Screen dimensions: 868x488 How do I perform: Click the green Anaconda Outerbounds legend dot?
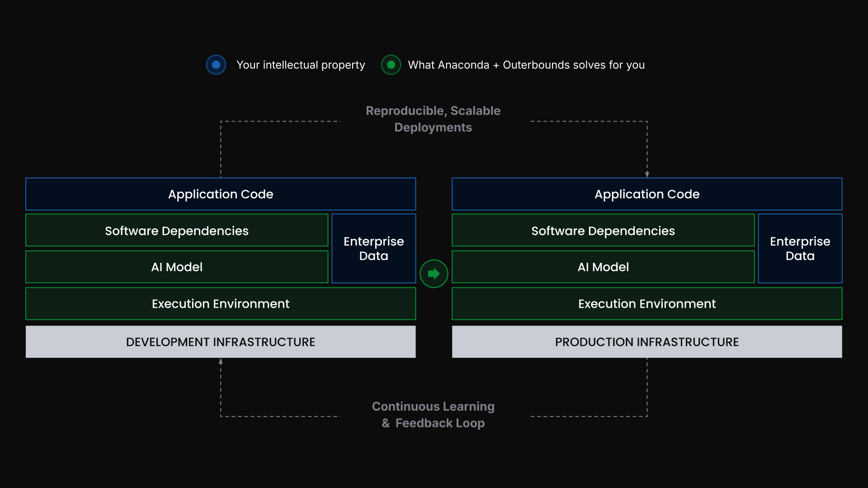coord(391,65)
